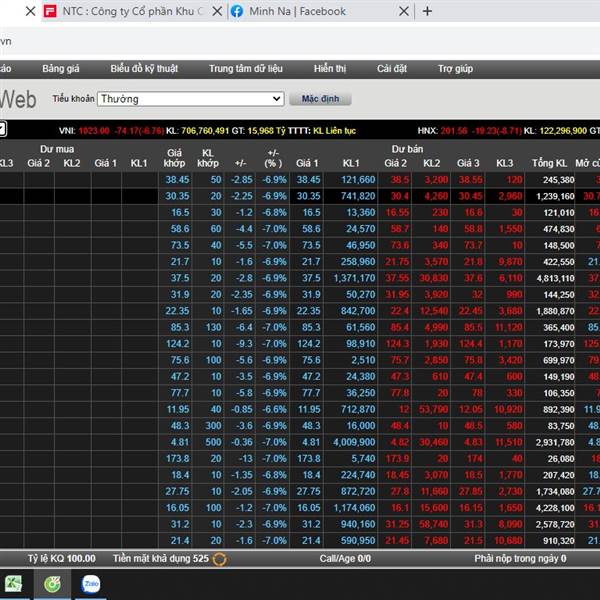Click the Excel icon in the taskbar
The image size is (600, 600).
coord(14,583)
